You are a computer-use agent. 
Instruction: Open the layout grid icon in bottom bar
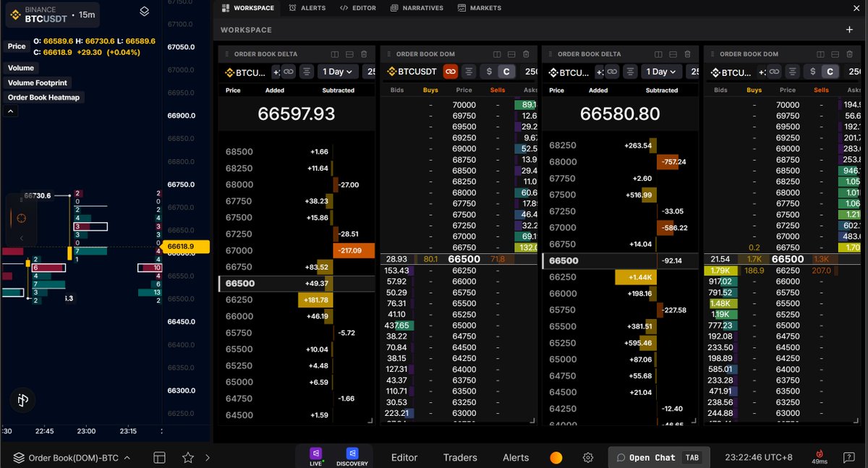[x=159, y=457]
